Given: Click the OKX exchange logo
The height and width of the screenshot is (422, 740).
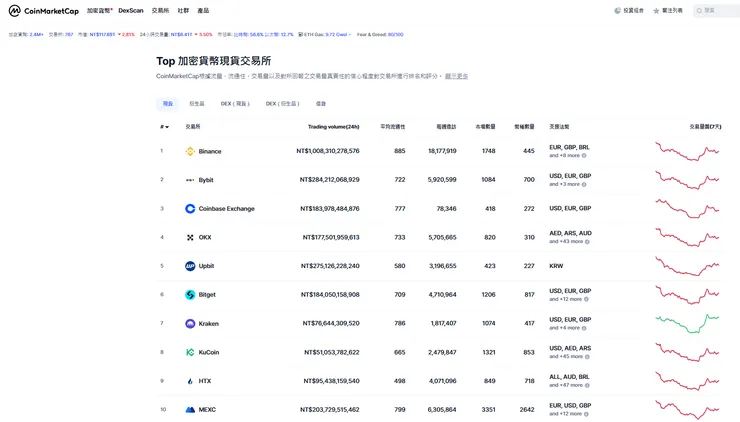Looking at the screenshot, I should (190, 237).
